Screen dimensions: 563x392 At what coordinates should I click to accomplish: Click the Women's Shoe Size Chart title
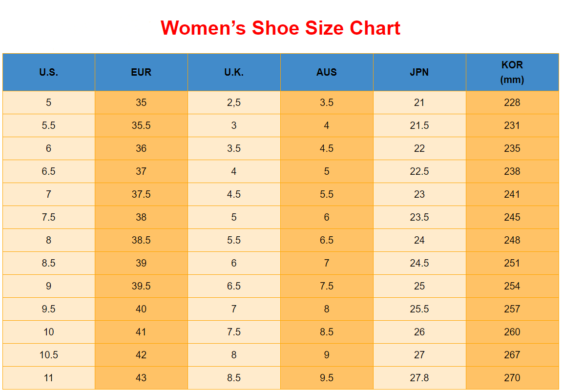(281, 28)
